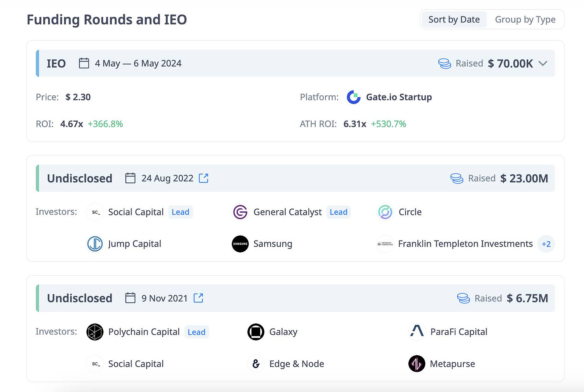Image resolution: width=584 pixels, height=392 pixels.
Task: Click the Samsung logo icon
Action: [x=240, y=244]
